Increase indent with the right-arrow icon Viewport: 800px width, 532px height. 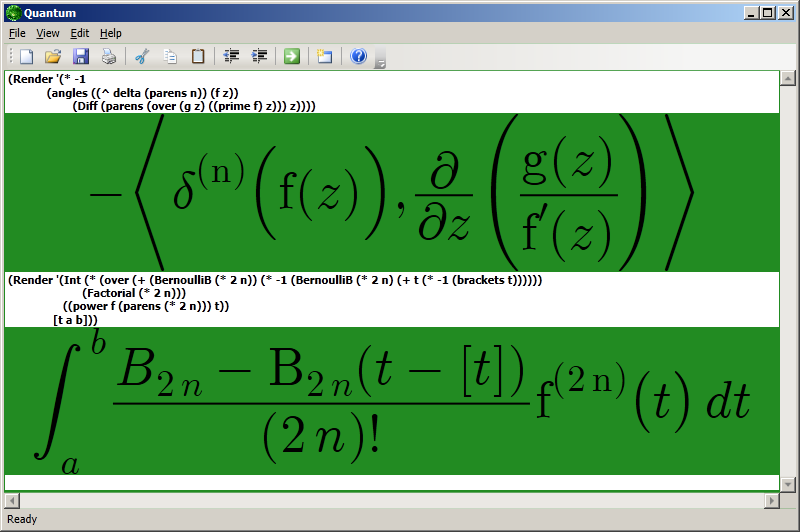tap(259, 56)
